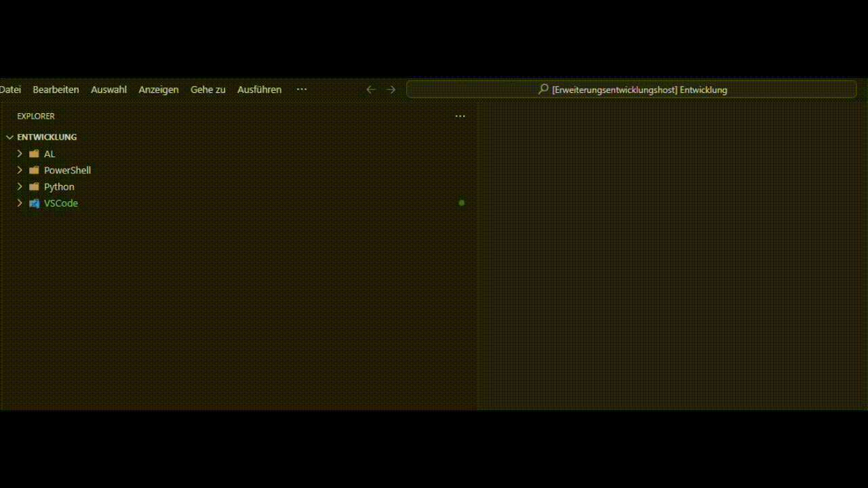This screenshot has height=488, width=868.
Task: Click the Entwicklung command center search box
Action: click(631, 89)
